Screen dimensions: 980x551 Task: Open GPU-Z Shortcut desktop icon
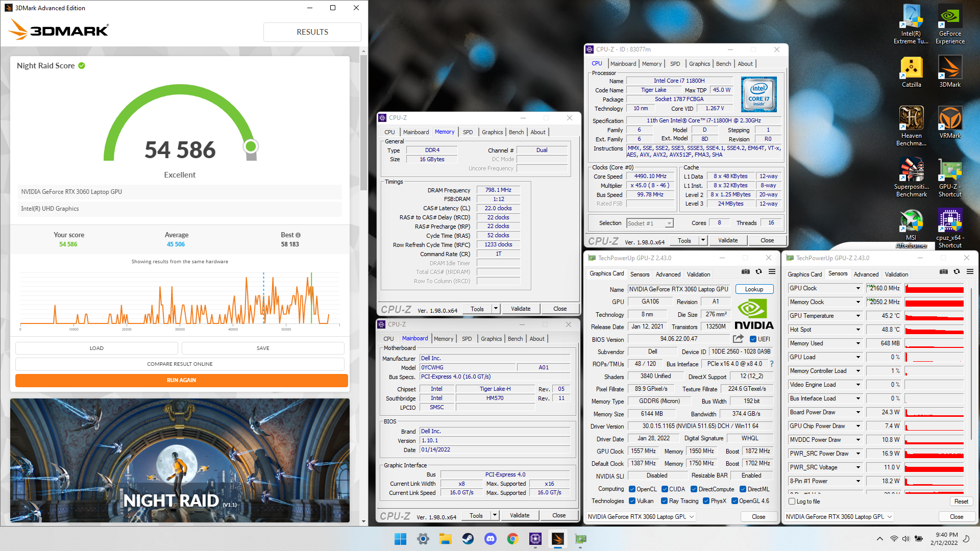click(950, 178)
